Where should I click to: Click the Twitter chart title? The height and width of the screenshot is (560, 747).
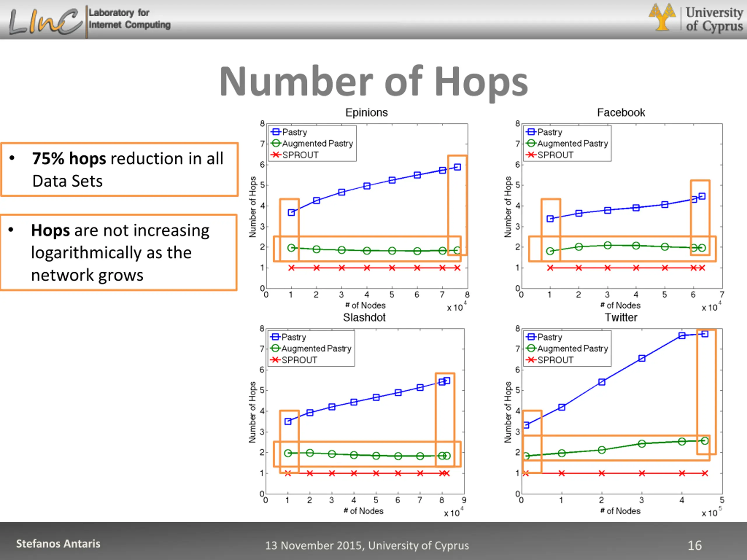click(621, 317)
